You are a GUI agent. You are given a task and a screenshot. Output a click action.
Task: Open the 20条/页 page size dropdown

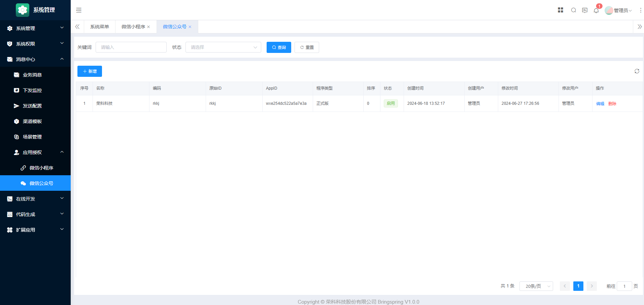pos(536,286)
